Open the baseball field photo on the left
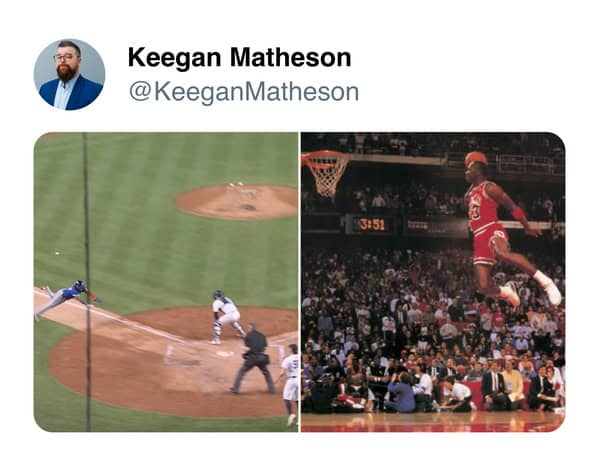Screen dimensions: 599x471 pyautogui.click(x=166, y=282)
